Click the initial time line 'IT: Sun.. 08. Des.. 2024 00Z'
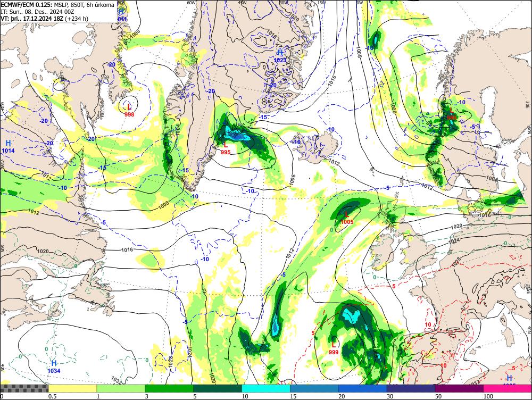 pyautogui.click(x=37, y=12)
